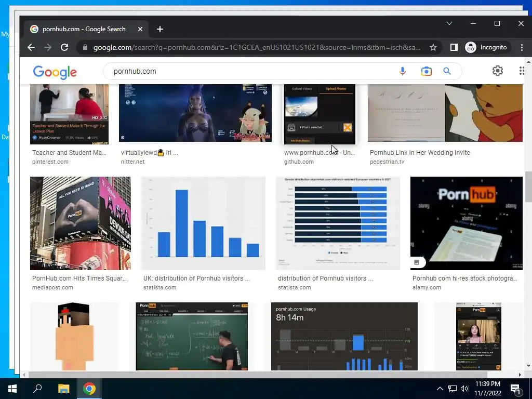Click the Google logo

coord(55,72)
